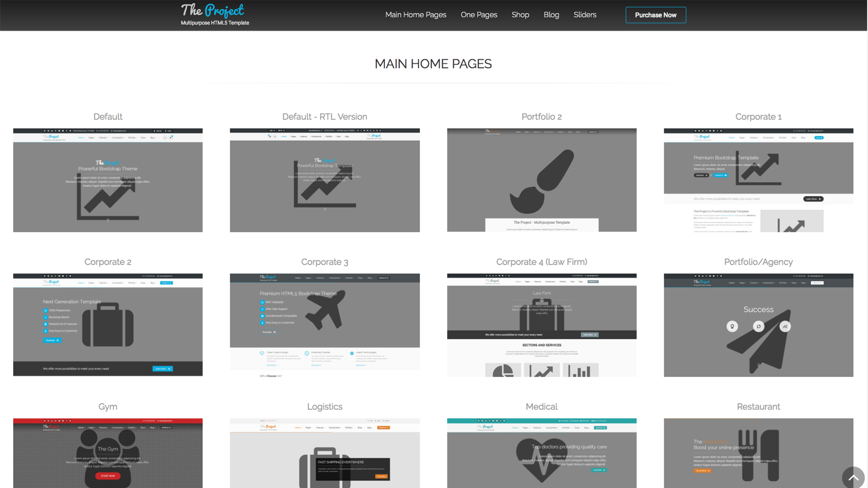Open the Gym demo thumbnail

(x=108, y=453)
